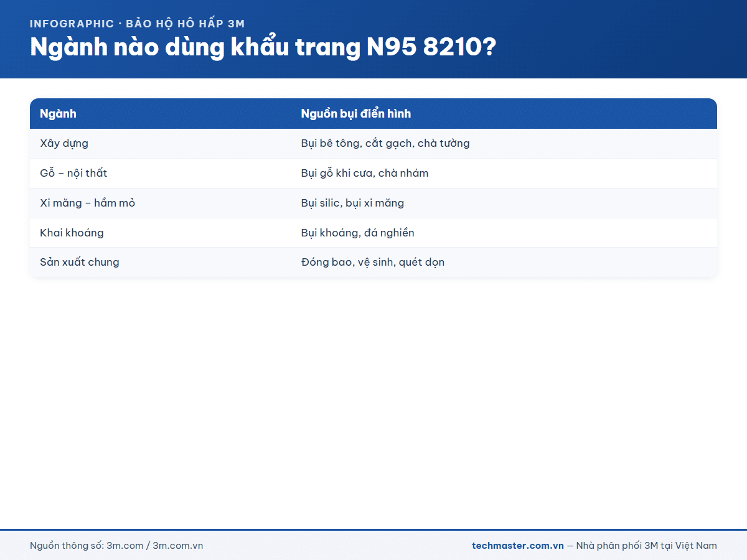Click 'Nguồn thông số: 3m.com / 3m.com.vn' footer text
747x560 pixels.
click(116, 546)
